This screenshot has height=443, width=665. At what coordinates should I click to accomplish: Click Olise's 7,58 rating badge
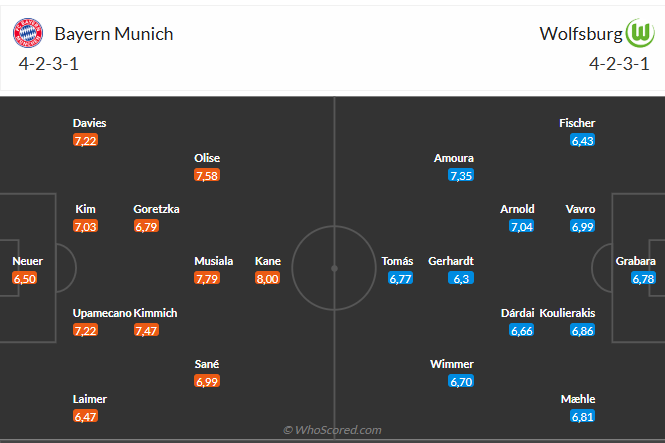[207, 176]
